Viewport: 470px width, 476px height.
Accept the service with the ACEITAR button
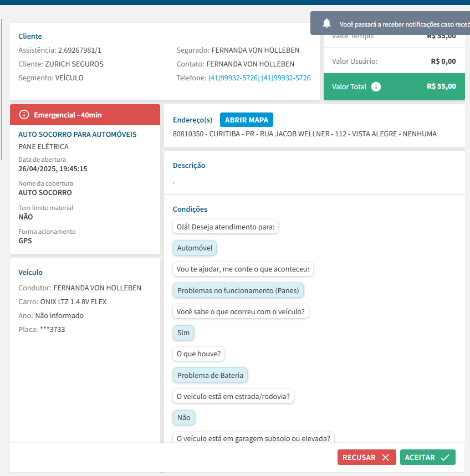[x=427, y=457]
